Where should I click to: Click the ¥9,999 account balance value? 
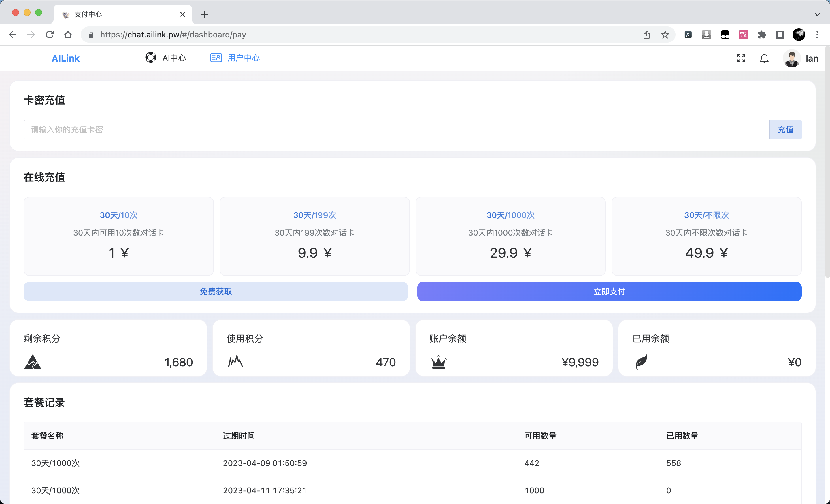coord(580,362)
